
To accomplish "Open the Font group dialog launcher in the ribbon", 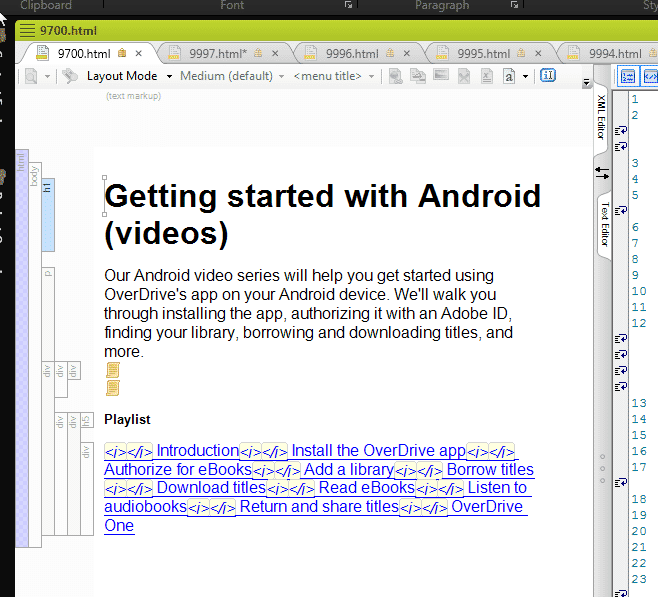I will (x=348, y=5).
